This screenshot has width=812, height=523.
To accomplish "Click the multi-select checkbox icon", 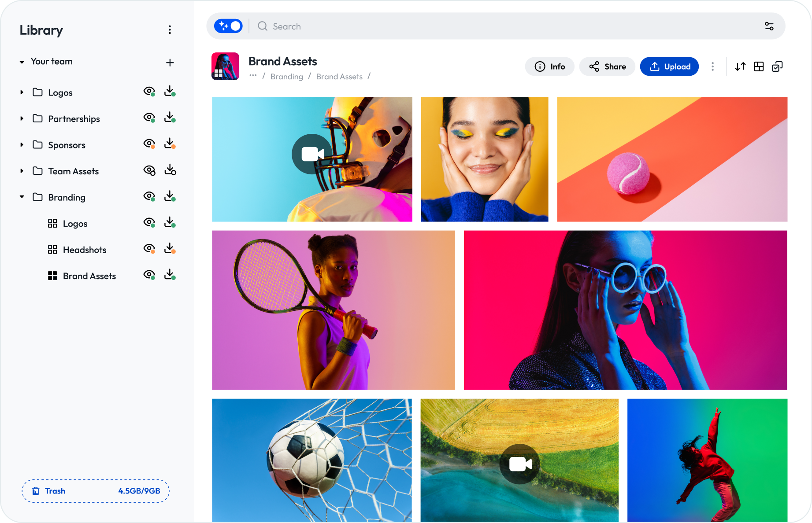I will [x=777, y=66].
